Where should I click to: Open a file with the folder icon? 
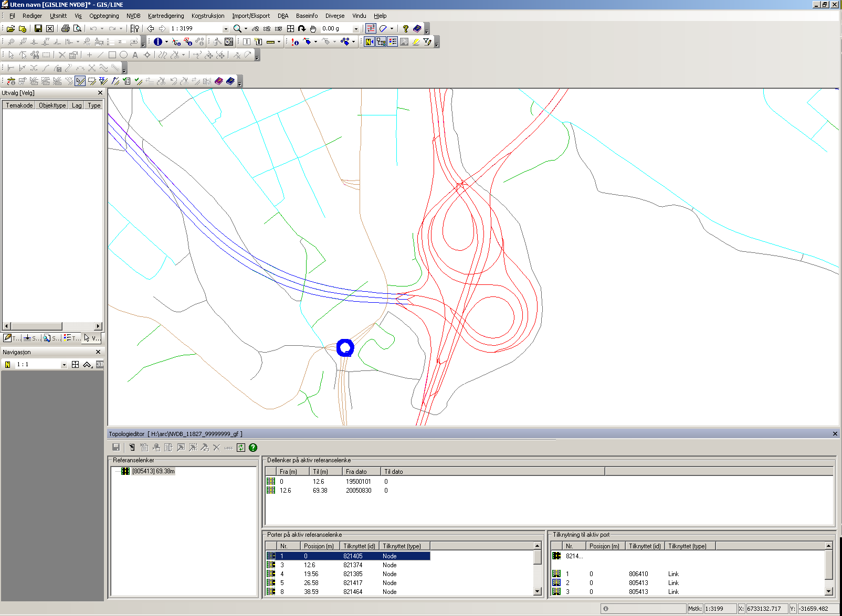(10, 28)
